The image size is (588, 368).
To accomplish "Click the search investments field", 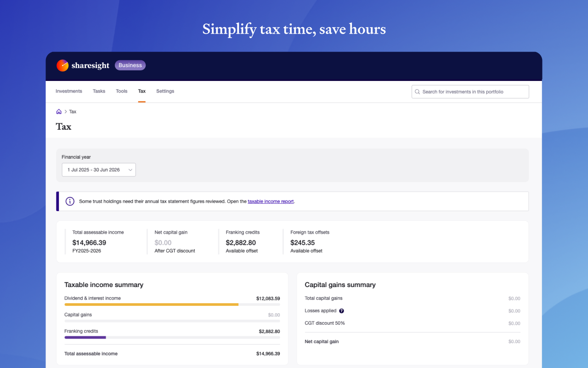I will (x=470, y=92).
